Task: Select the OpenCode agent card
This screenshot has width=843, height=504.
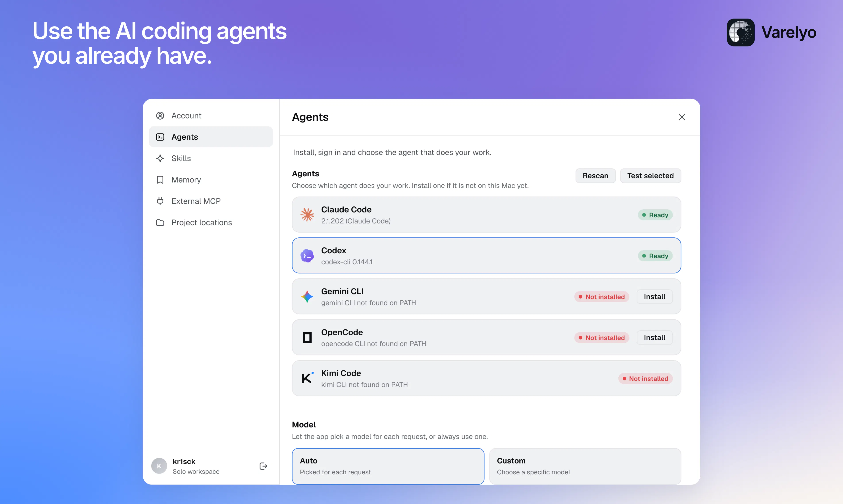Action: (x=486, y=337)
